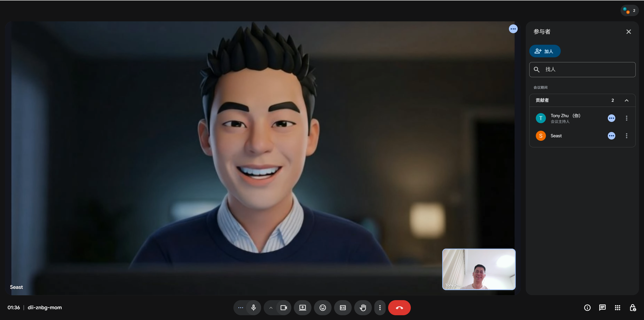Mute the microphone
This screenshot has height=320, width=644.
253,307
